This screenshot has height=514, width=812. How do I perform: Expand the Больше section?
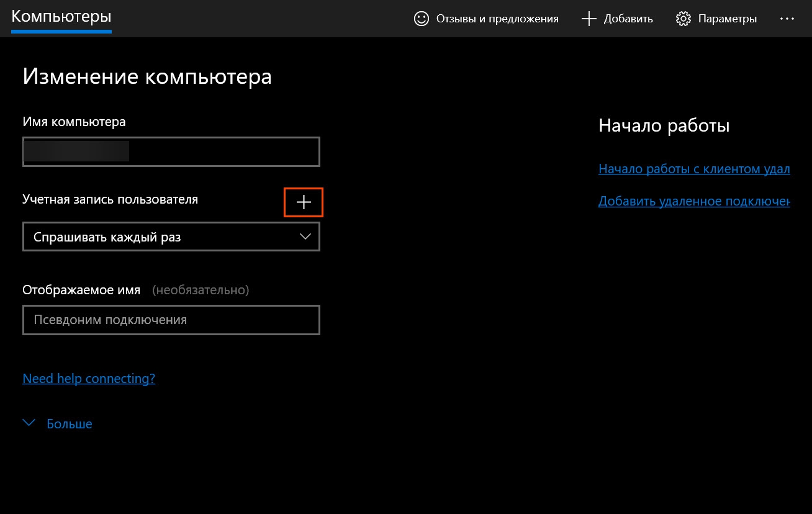69,424
